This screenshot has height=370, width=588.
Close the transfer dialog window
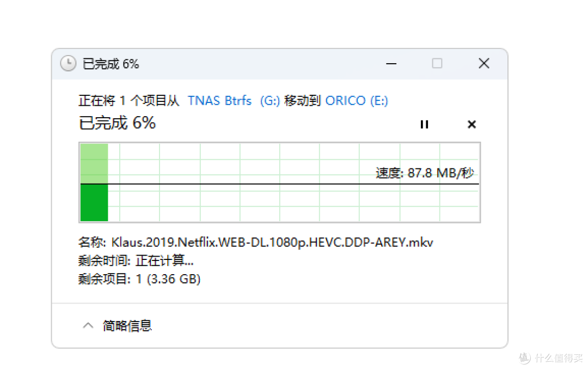484,63
